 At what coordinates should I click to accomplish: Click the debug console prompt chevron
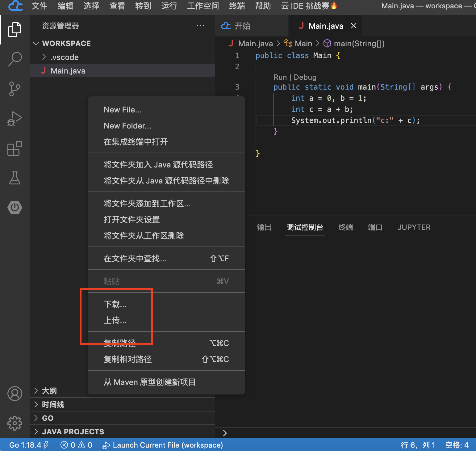click(225, 433)
